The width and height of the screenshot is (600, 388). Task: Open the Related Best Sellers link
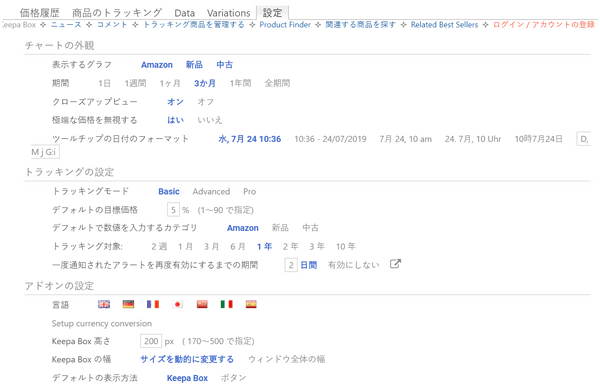[444, 24]
